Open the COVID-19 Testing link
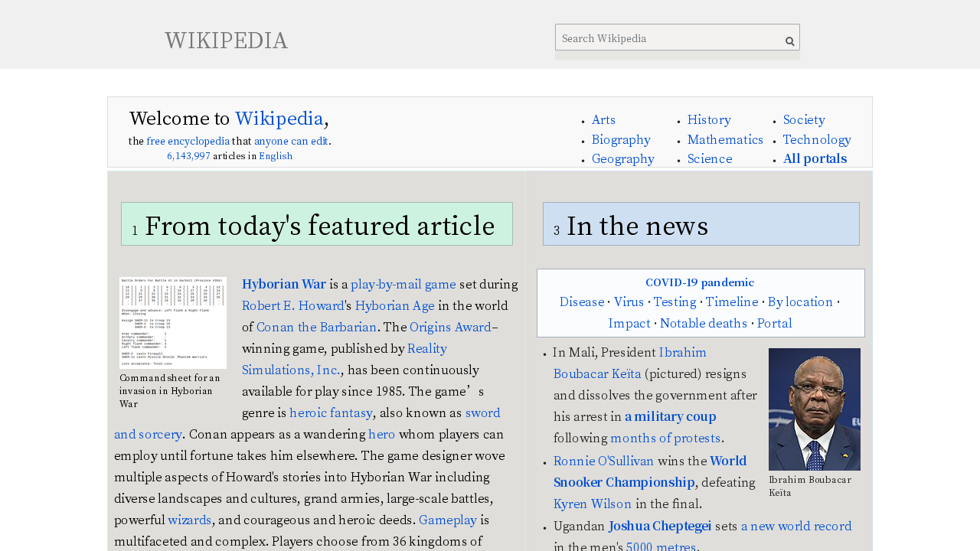Screen dimensions: 980x551 click(675, 302)
